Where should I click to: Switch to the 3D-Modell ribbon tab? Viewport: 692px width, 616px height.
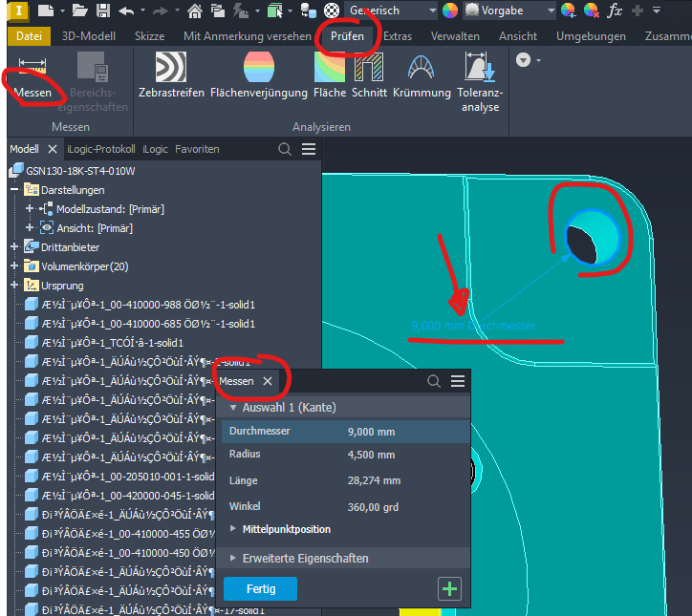(89, 36)
